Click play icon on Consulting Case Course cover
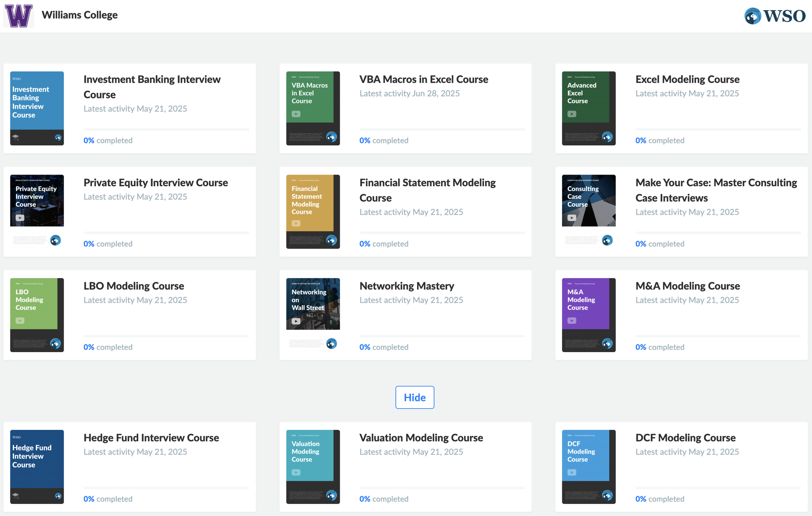The height and width of the screenshot is (516, 812). (x=572, y=218)
